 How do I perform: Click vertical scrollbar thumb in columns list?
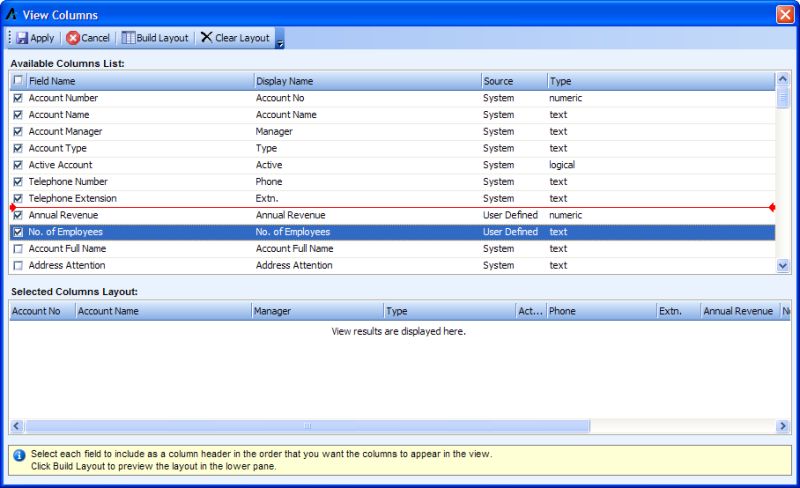tap(782, 97)
